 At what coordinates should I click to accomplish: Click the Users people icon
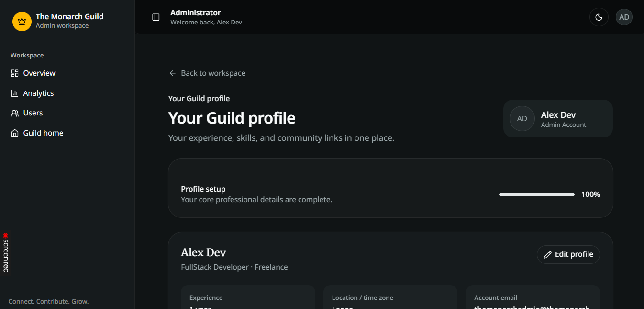point(15,113)
